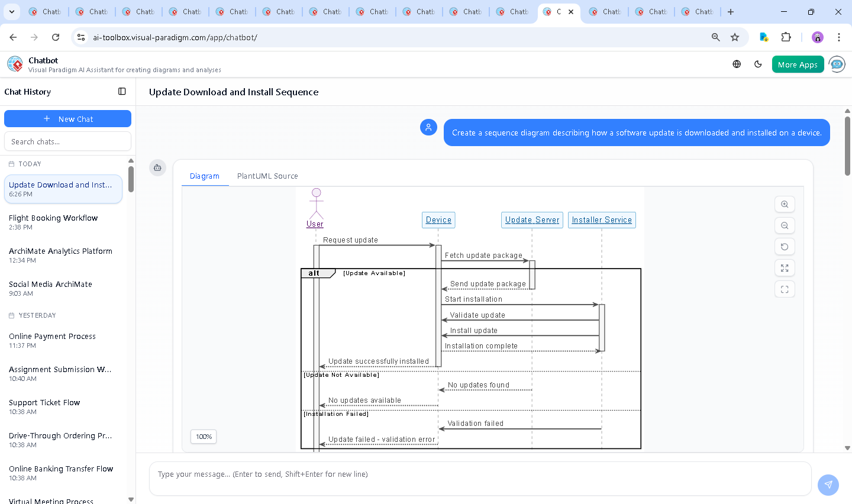The height and width of the screenshot is (504, 852).
Task: Zoom out of the diagram view
Action: click(x=785, y=225)
